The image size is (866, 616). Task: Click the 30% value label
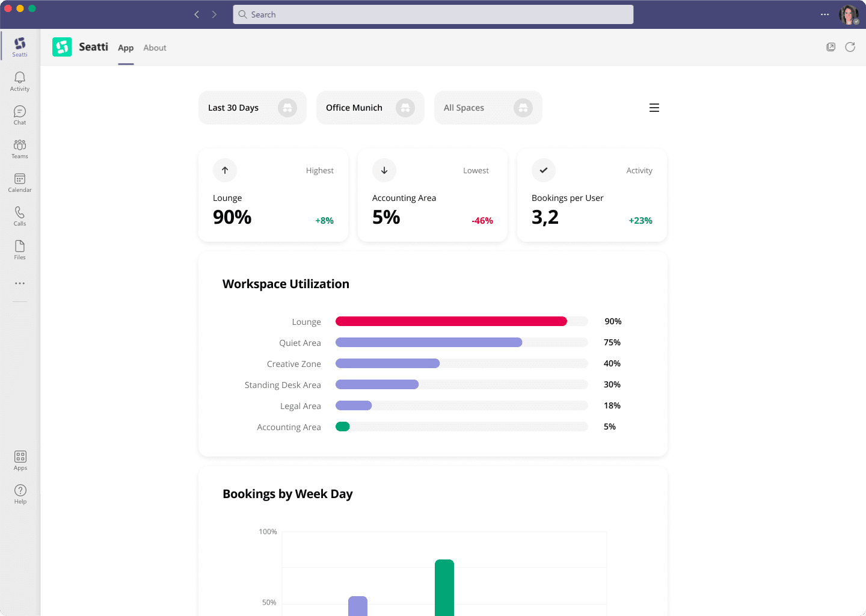(612, 384)
